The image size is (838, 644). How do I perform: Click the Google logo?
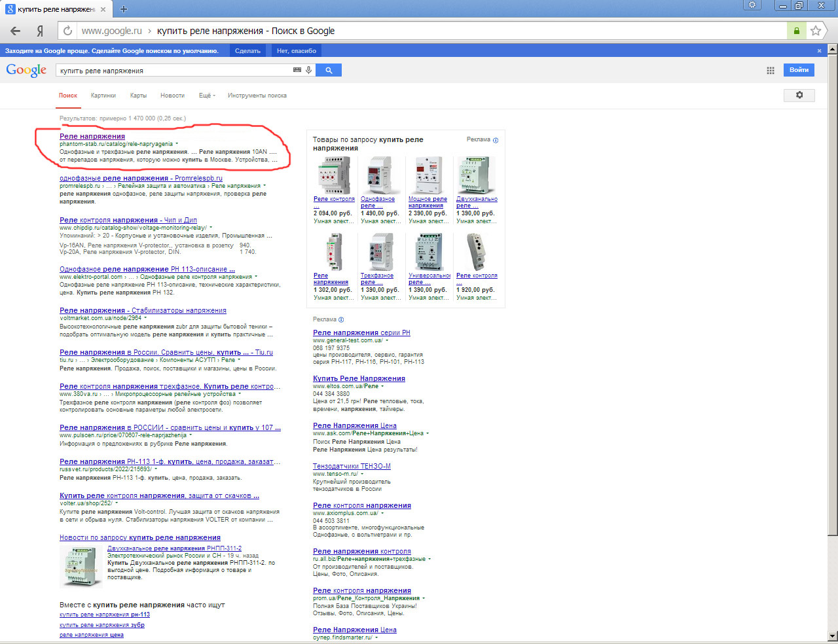click(26, 70)
